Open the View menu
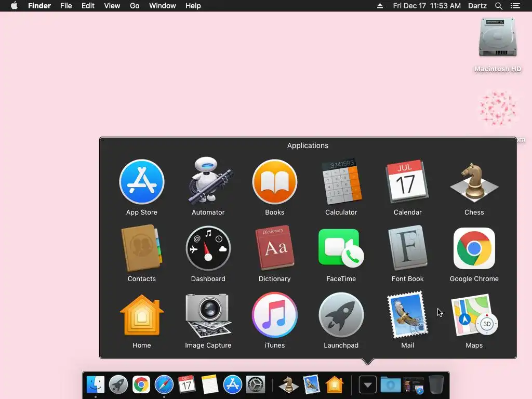532x399 pixels. coord(112,6)
